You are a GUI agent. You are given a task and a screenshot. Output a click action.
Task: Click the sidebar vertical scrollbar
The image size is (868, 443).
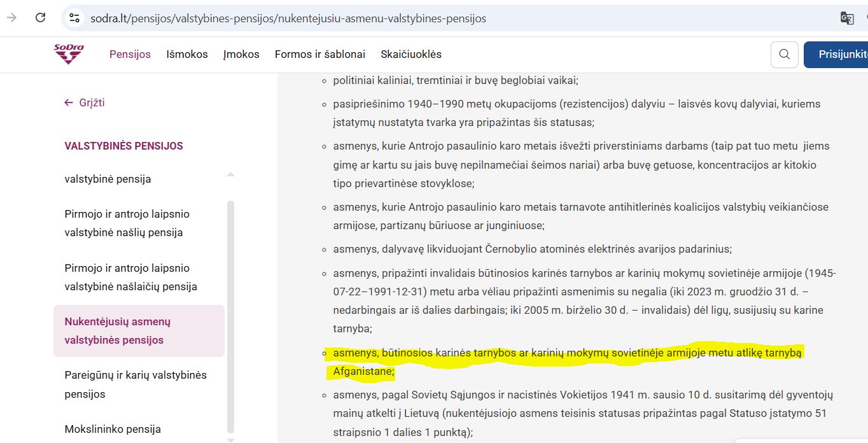[x=230, y=318]
